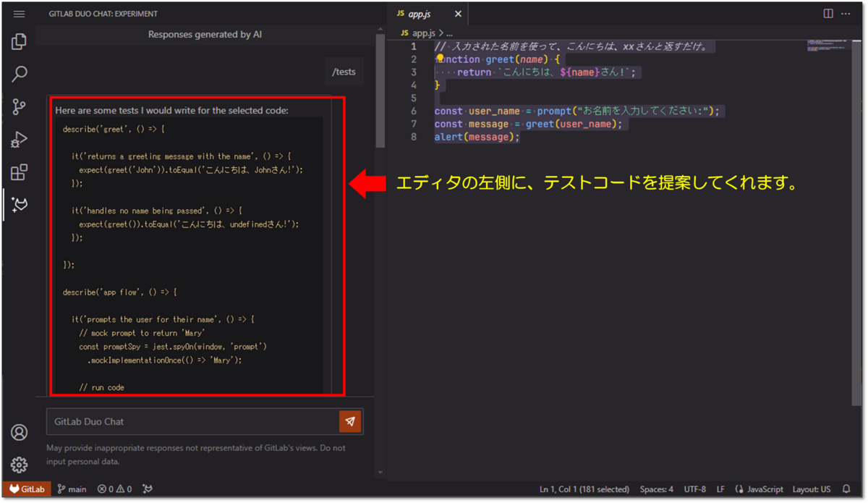Click 'Responses generated by AI' header text
This screenshot has height=503, width=868.
click(x=205, y=34)
